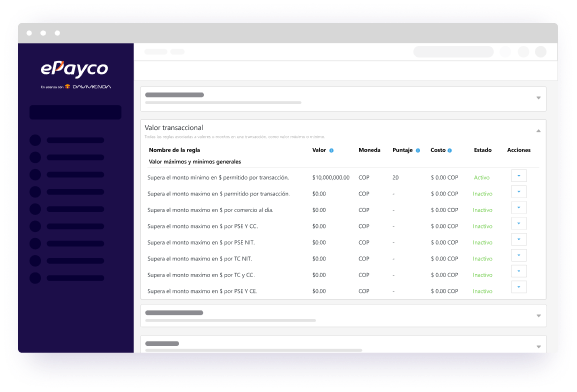The width and height of the screenshot is (577, 392).
Task: Click the info icon next to Puntaje
Action: pos(418,151)
